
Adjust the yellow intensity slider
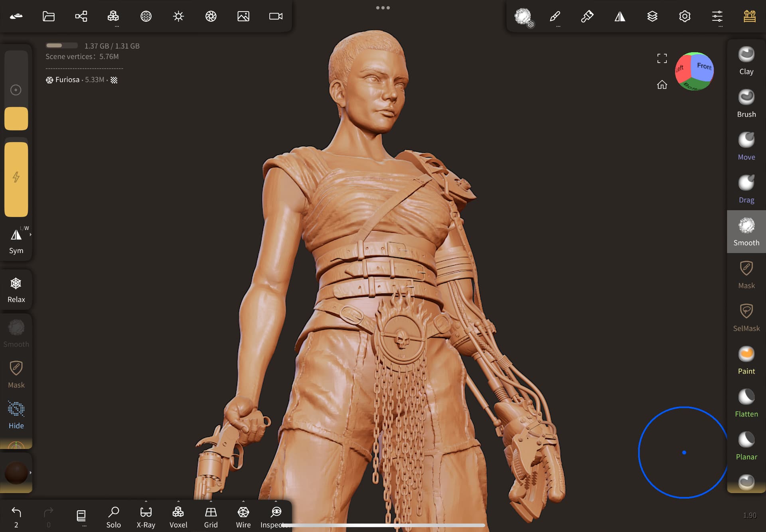(x=16, y=179)
